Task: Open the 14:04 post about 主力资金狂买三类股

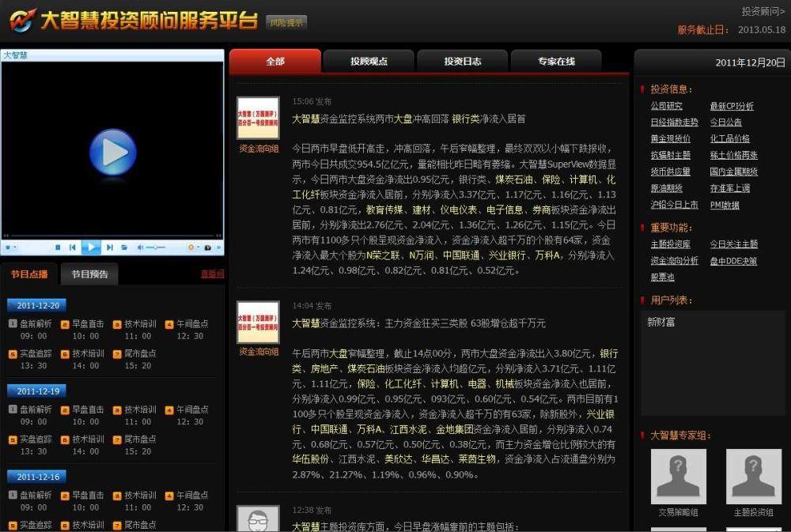Action: pyautogui.click(x=418, y=323)
